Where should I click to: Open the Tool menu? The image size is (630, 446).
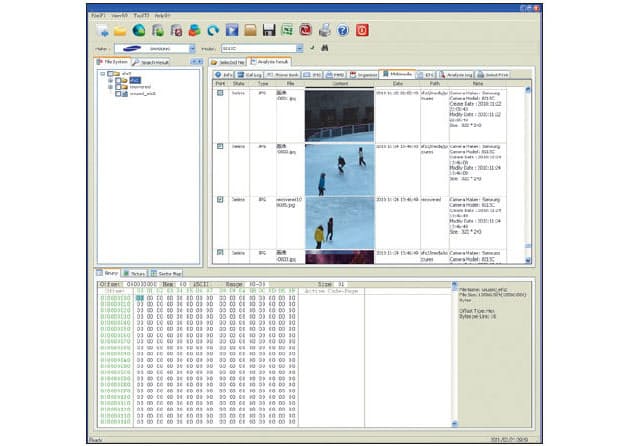point(143,16)
